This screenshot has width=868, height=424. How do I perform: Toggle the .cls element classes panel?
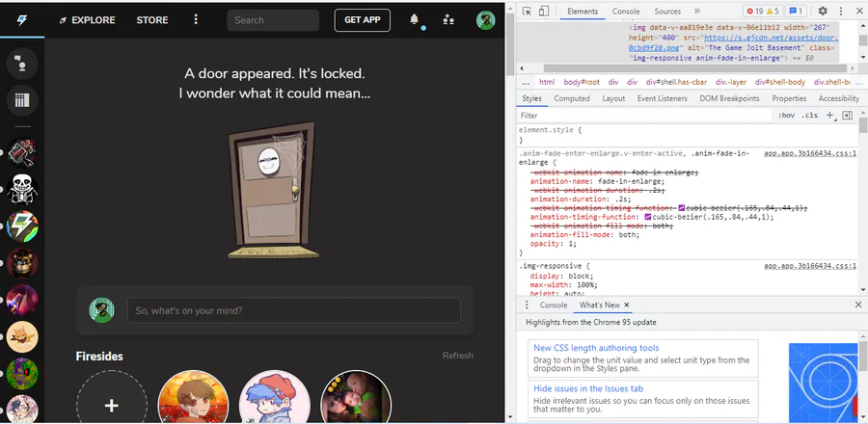pos(810,115)
